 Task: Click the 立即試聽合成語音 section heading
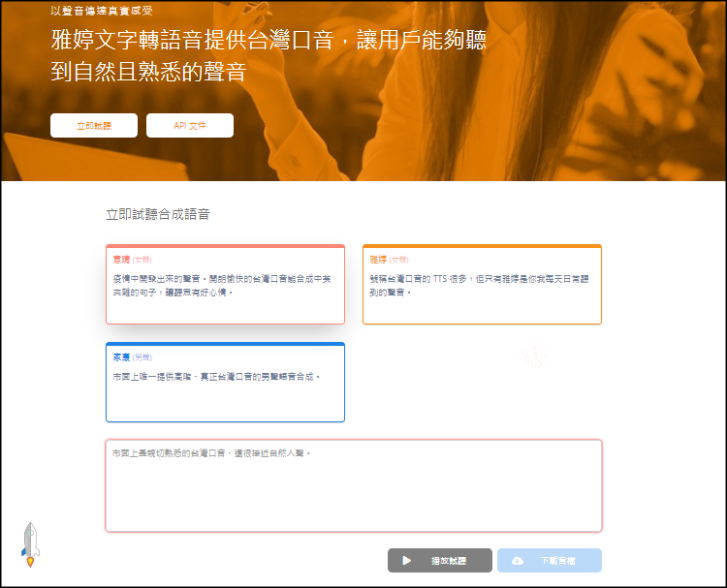[x=158, y=214]
